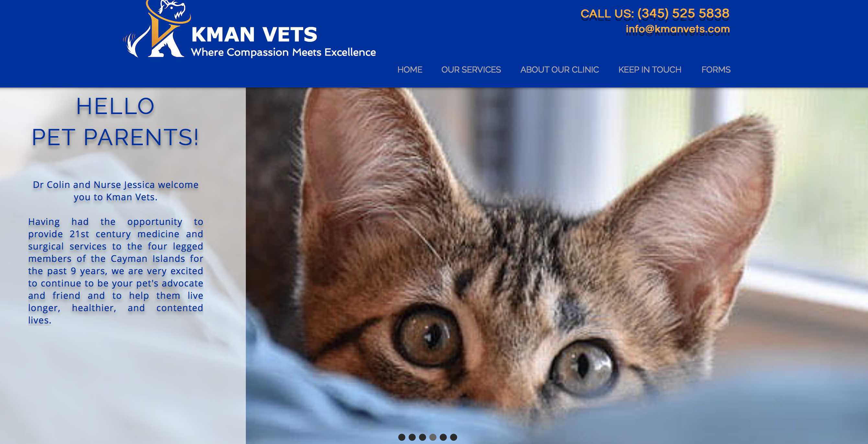
Task: Click the KMAN VETS title text
Action: [x=254, y=34]
